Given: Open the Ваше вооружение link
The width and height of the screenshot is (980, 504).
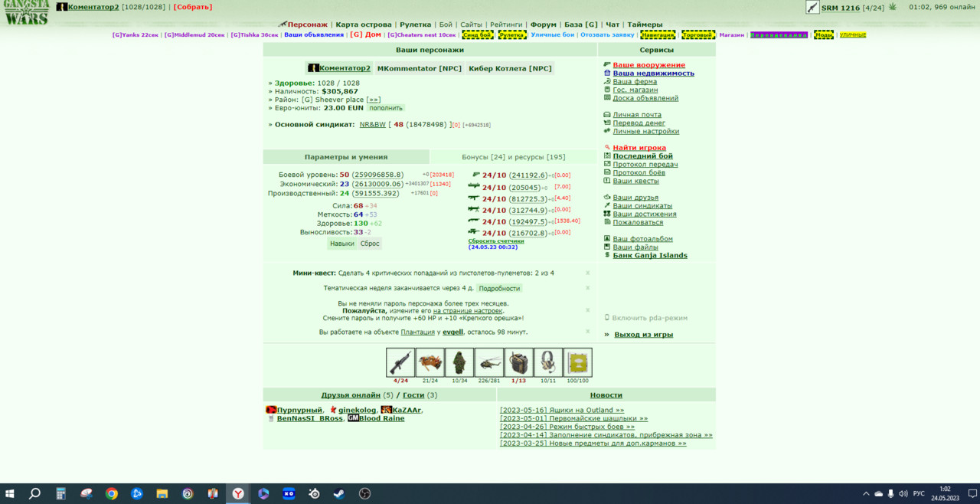Looking at the screenshot, I should (x=649, y=65).
